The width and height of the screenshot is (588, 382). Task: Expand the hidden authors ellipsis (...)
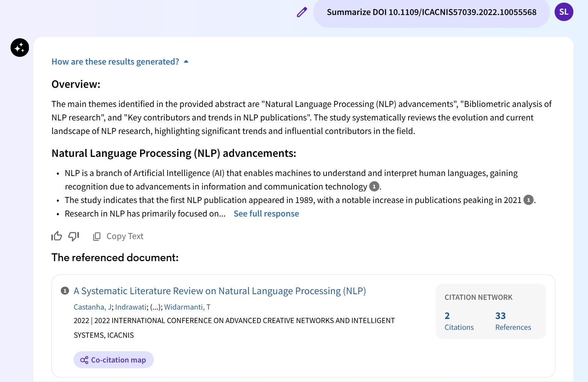pyautogui.click(x=156, y=307)
